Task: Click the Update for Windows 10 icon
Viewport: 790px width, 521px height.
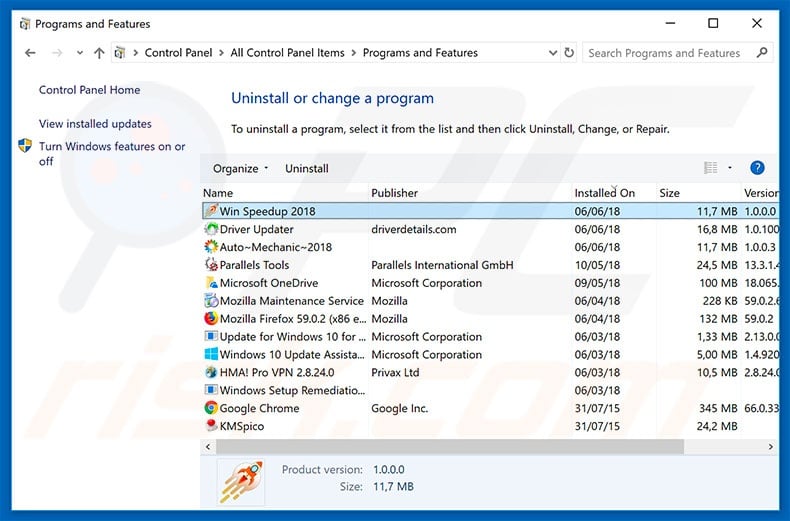Action: (211, 336)
